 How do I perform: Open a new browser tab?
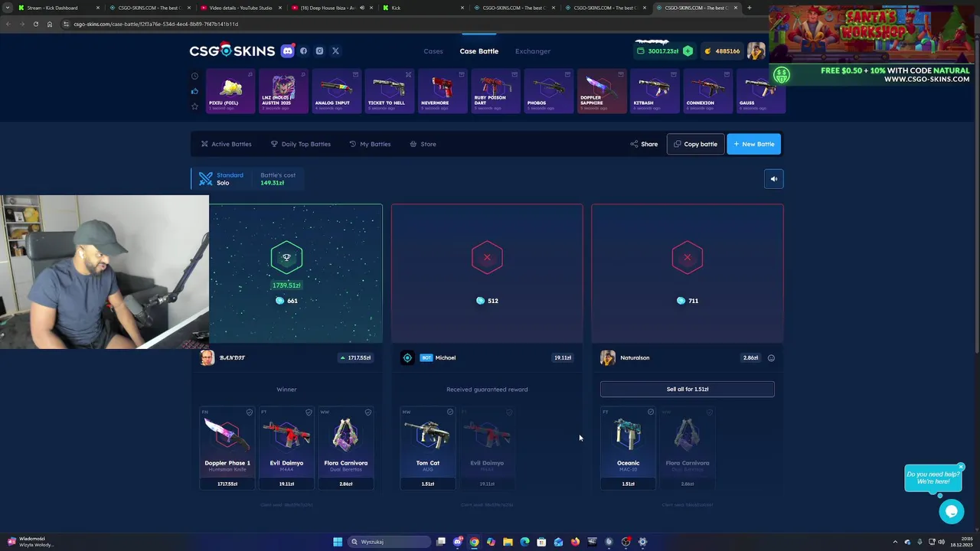pos(749,8)
